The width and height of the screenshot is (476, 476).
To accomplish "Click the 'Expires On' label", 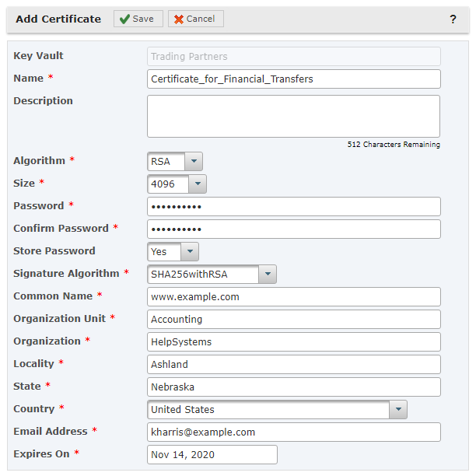I will click(x=41, y=454).
